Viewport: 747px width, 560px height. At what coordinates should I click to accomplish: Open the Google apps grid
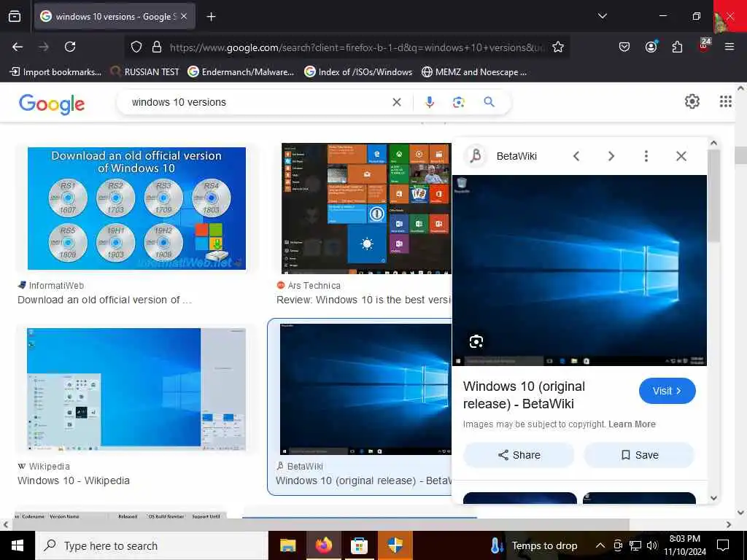726,101
